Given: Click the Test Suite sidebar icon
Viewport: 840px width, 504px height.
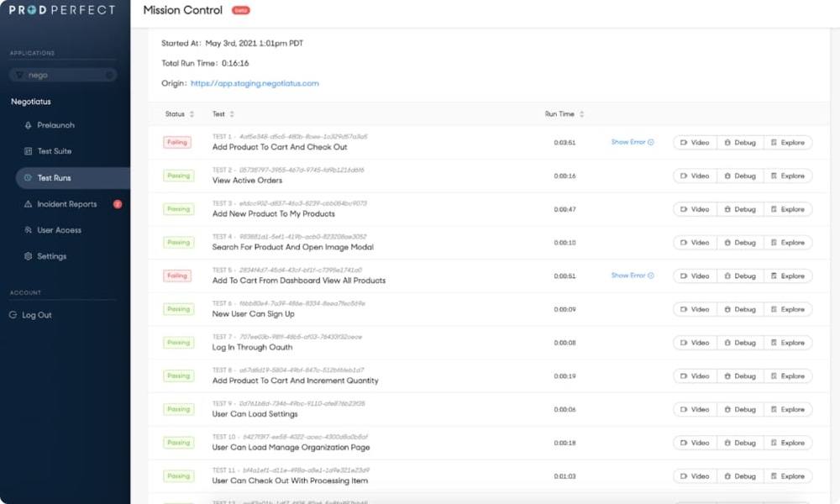Looking at the screenshot, I should (x=28, y=151).
